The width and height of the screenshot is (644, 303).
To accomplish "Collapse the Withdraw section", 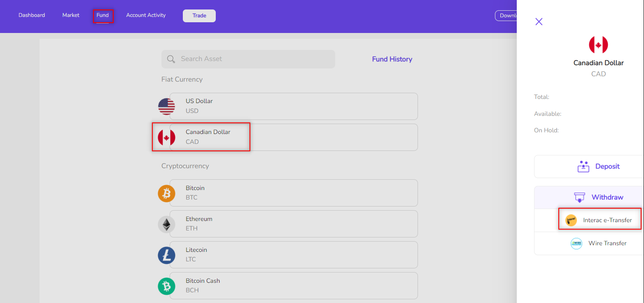I will (x=598, y=197).
